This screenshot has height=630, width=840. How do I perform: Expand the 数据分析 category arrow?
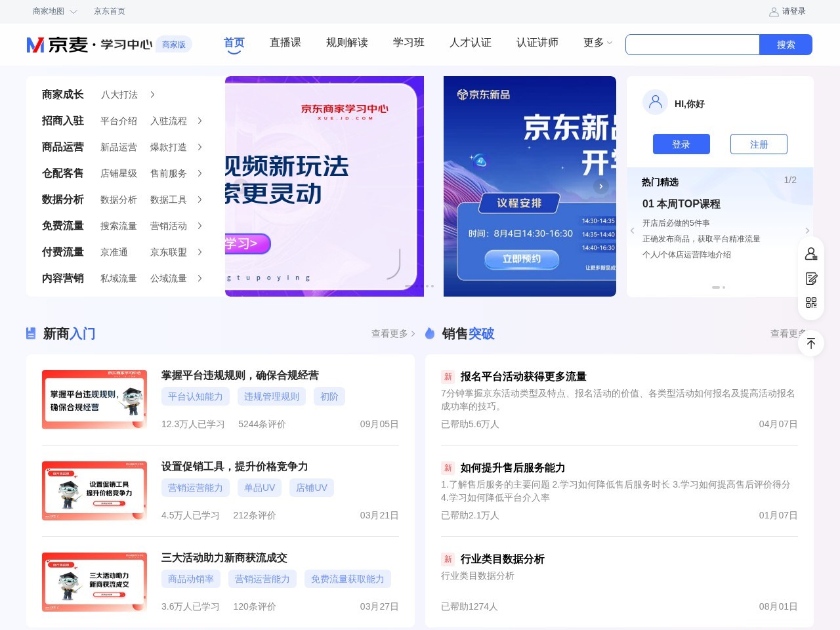coord(199,199)
